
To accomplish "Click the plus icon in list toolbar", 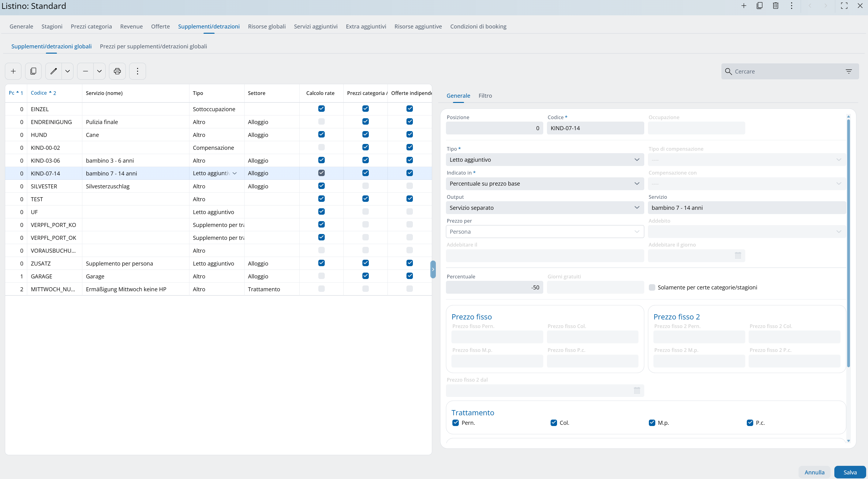I will 13,71.
